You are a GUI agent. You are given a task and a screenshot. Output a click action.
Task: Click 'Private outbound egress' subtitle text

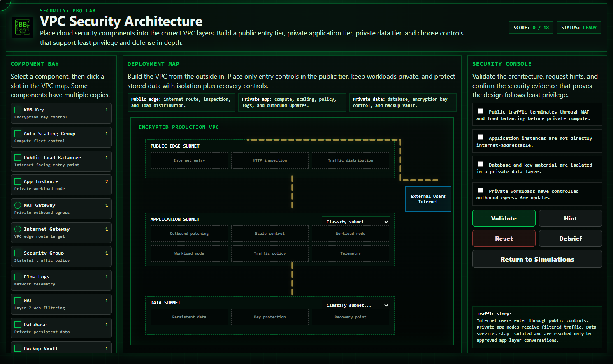point(42,213)
